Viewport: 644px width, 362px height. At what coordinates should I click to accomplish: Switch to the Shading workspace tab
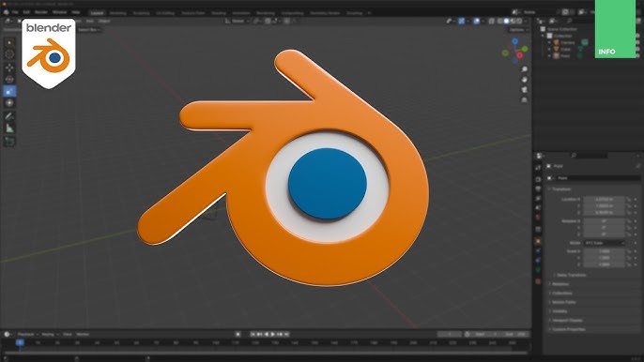(219, 13)
